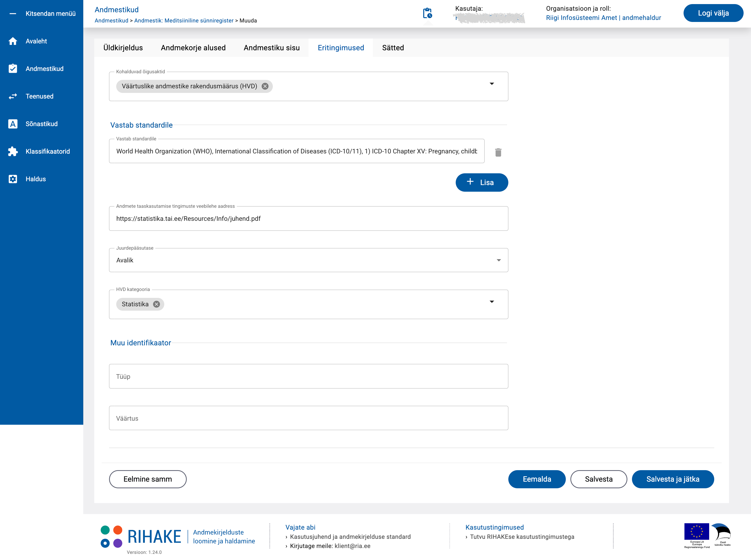Click the Klassifikaatorid puzzle piece icon
Viewport: 751px width, 560px height.
tap(13, 151)
